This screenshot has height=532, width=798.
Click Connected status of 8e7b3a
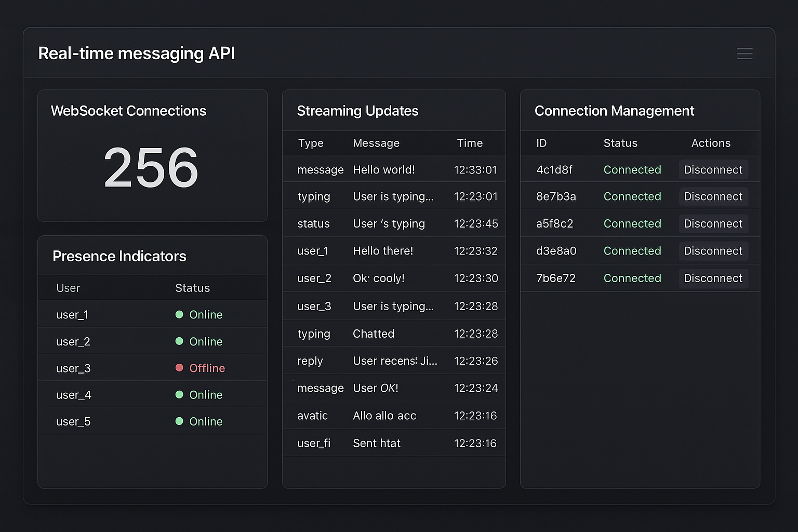[632, 196]
